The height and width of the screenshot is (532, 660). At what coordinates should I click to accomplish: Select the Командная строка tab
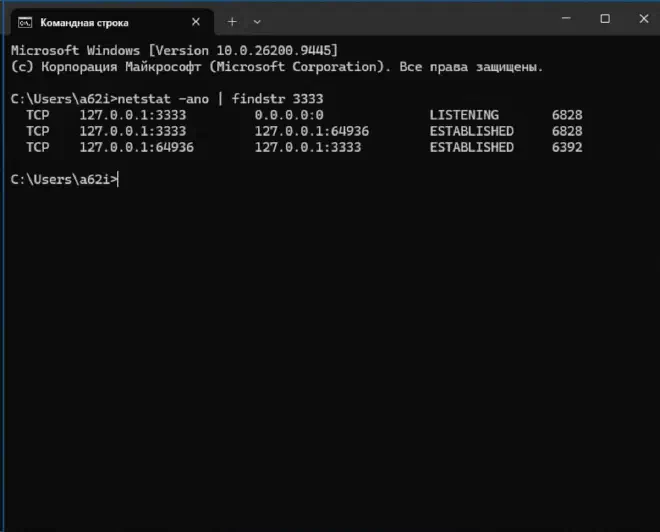pos(112,22)
